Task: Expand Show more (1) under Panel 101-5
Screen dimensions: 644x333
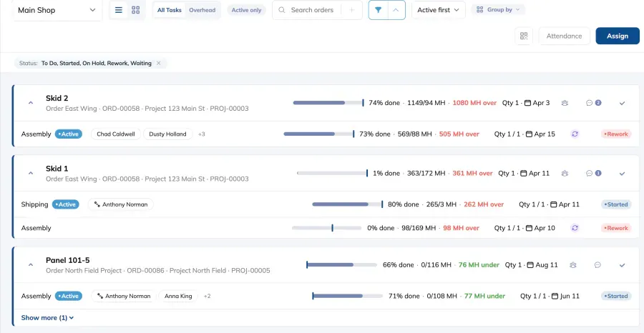Action: click(47, 318)
